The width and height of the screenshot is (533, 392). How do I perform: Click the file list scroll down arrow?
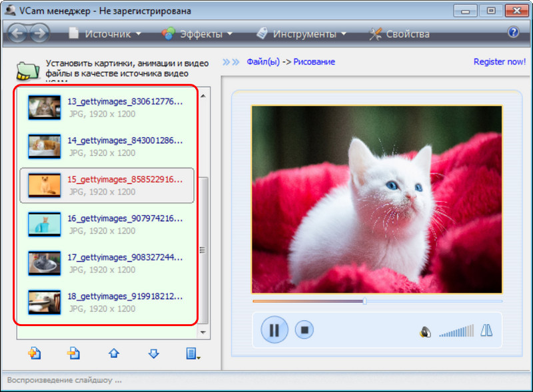pos(203,332)
